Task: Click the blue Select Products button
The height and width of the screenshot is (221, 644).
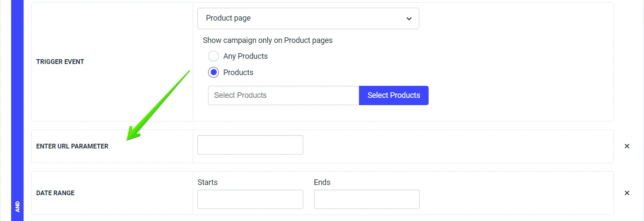Action: pos(393,95)
